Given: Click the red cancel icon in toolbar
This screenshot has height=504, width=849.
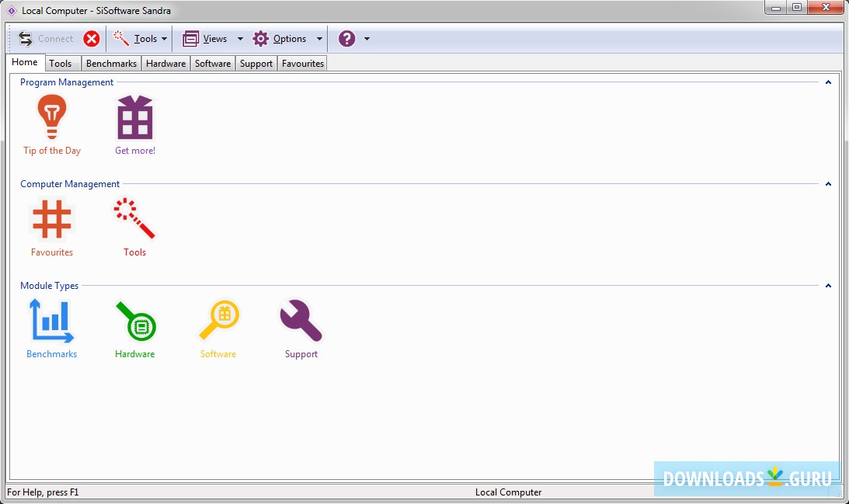Looking at the screenshot, I should tap(91, 38).
